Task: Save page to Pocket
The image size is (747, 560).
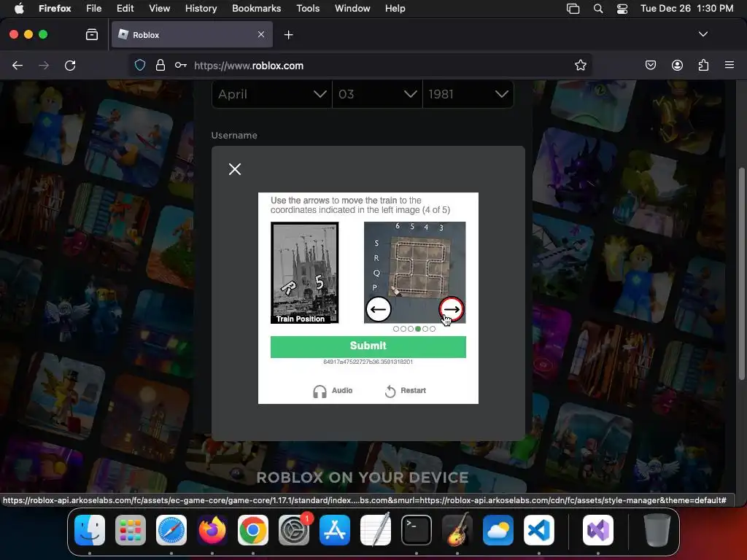Action: coord(650,65)
